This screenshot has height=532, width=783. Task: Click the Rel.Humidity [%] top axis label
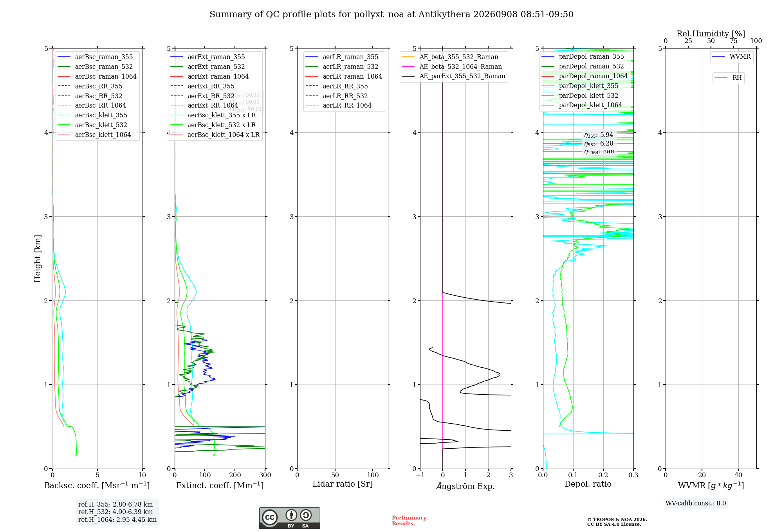pos(711,34)
